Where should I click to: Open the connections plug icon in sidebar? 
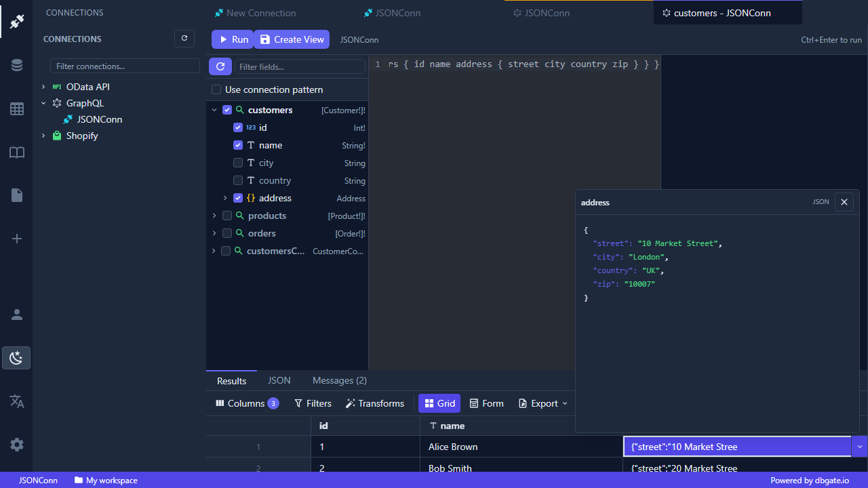click(17, 21)
